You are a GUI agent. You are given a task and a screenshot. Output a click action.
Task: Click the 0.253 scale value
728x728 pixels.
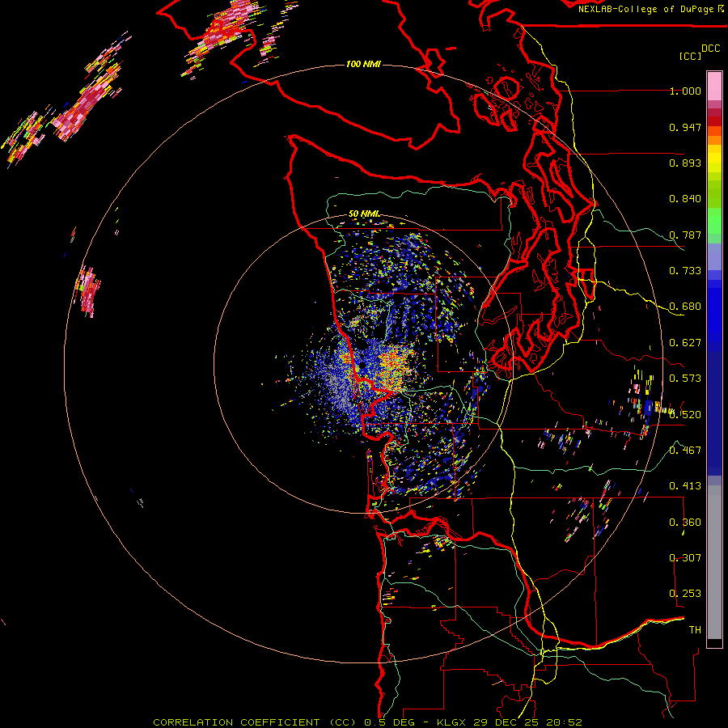tap(685, 594)
